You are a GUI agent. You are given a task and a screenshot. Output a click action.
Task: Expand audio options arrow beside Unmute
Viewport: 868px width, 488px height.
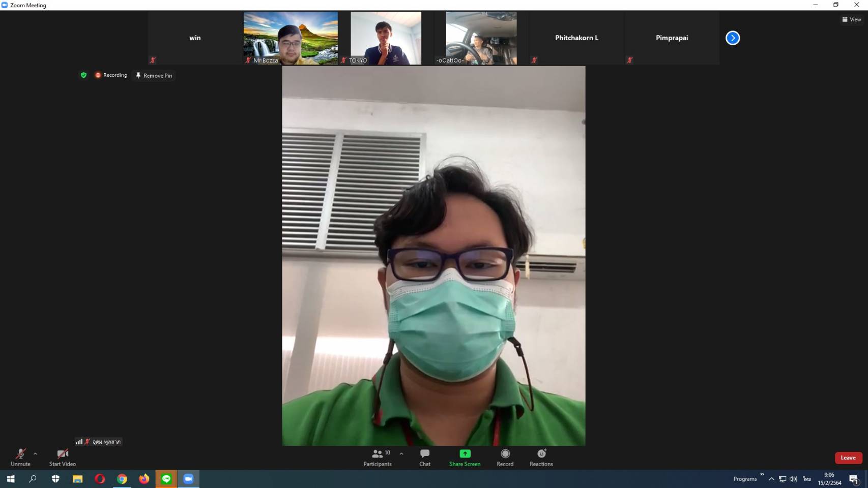(35, 454)
